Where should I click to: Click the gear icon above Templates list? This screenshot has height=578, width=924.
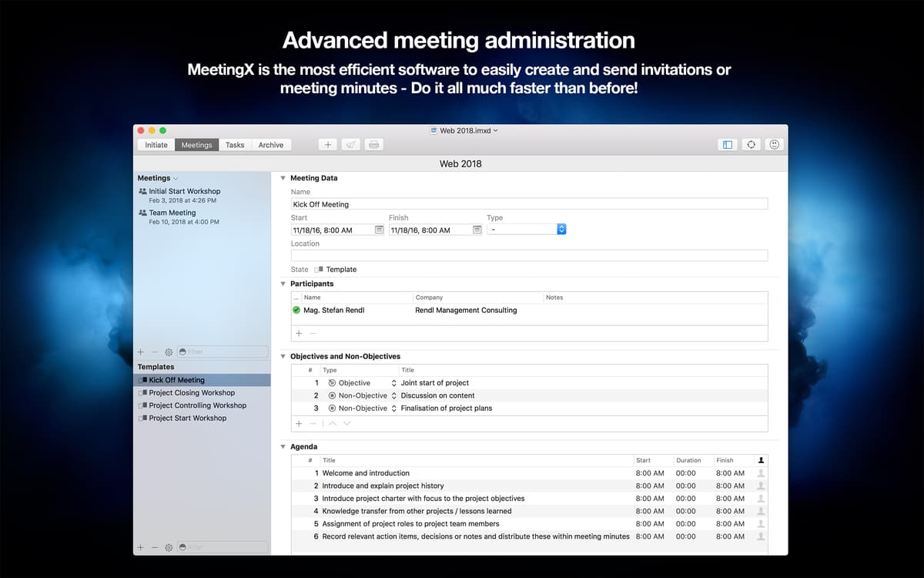169,352
